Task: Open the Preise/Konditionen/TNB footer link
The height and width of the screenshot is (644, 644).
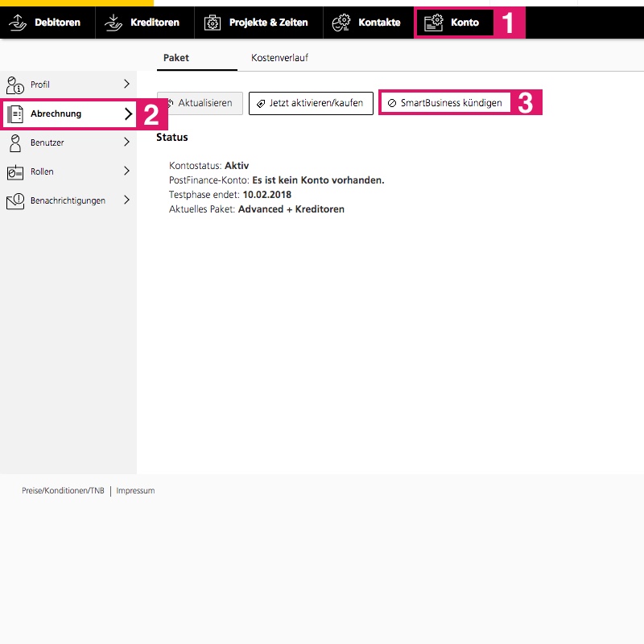Action: point(63,490)
